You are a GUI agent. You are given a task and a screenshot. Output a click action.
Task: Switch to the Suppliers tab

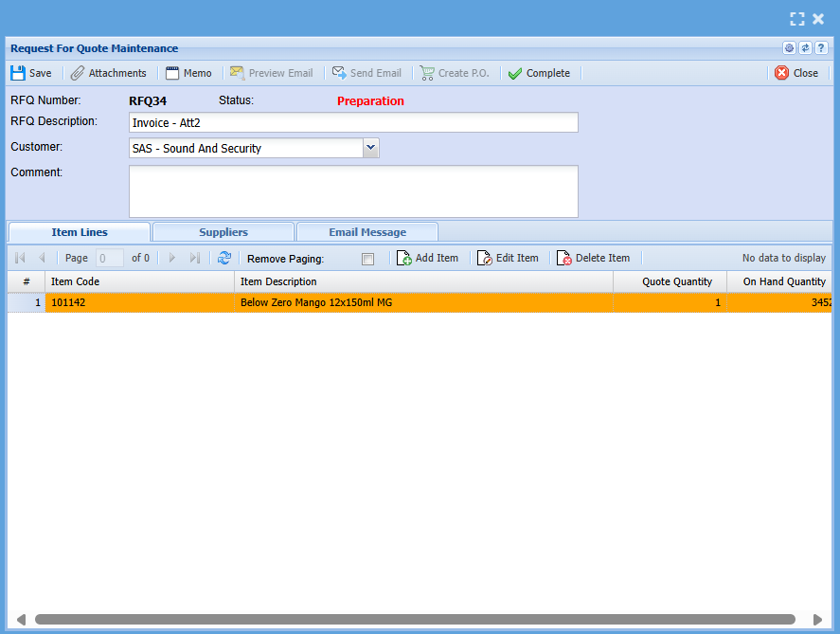(223, 232)
